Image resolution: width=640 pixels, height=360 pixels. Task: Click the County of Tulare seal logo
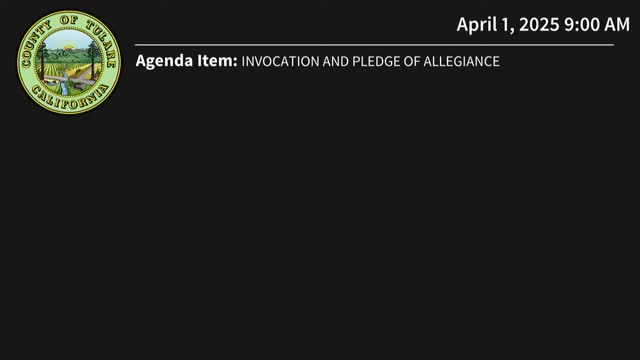pos(69,62)
